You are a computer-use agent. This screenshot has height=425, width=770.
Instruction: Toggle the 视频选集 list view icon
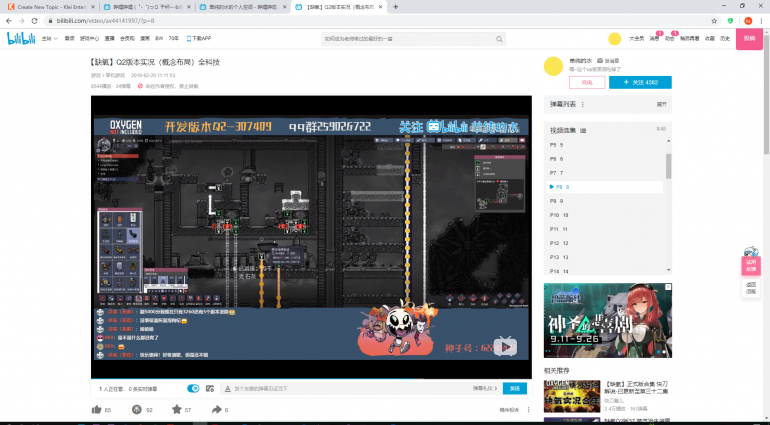point(583,131)
